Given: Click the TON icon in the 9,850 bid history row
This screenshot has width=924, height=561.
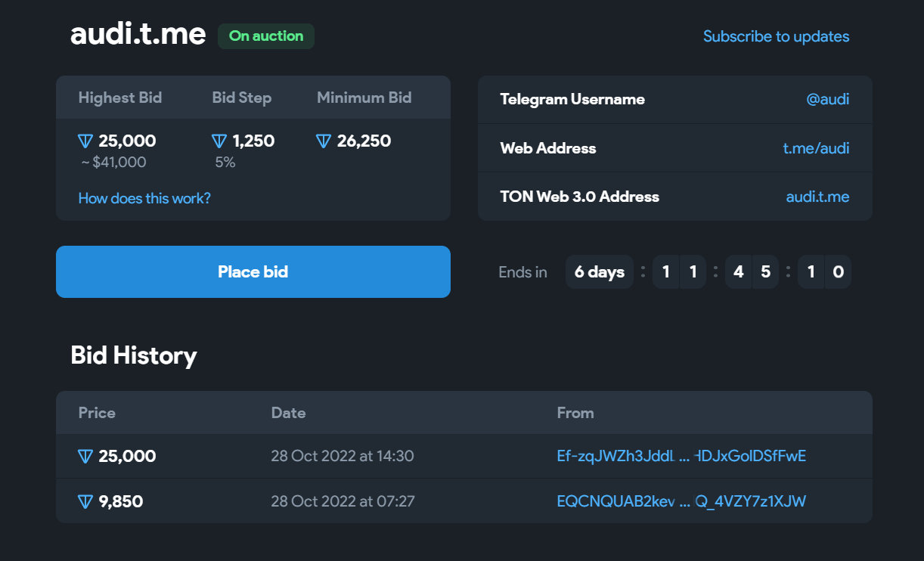Looking at the screenshot, I should click(86, 501).
